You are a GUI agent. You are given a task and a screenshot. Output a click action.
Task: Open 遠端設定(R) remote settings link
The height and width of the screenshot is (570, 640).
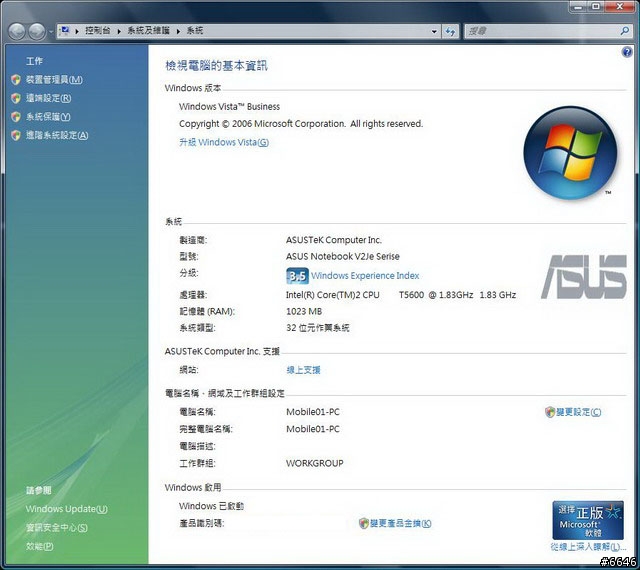point(49,98)
